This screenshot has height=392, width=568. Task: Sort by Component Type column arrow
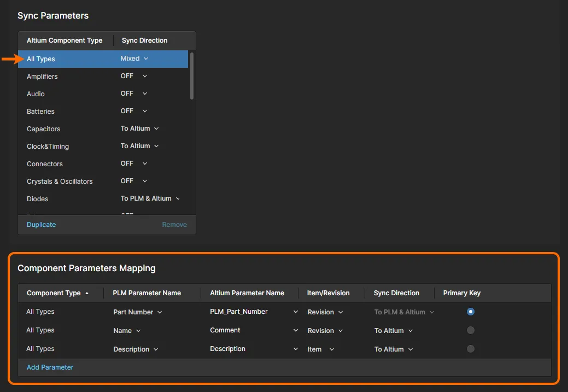pyautogui.click(x=86, y=293)
